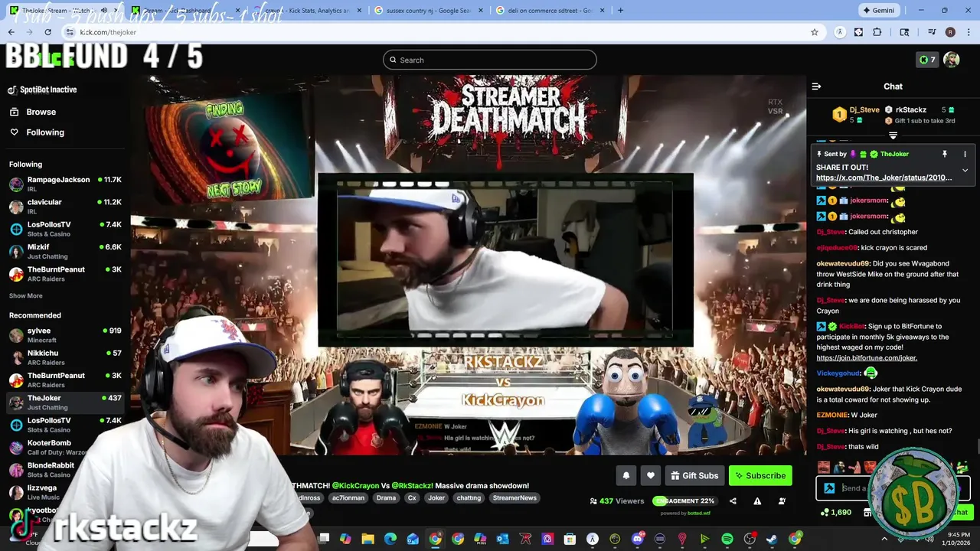Click the @KickCrayon mention in stream title
Viewport: 980px width, 551px height.
[355, 486]
